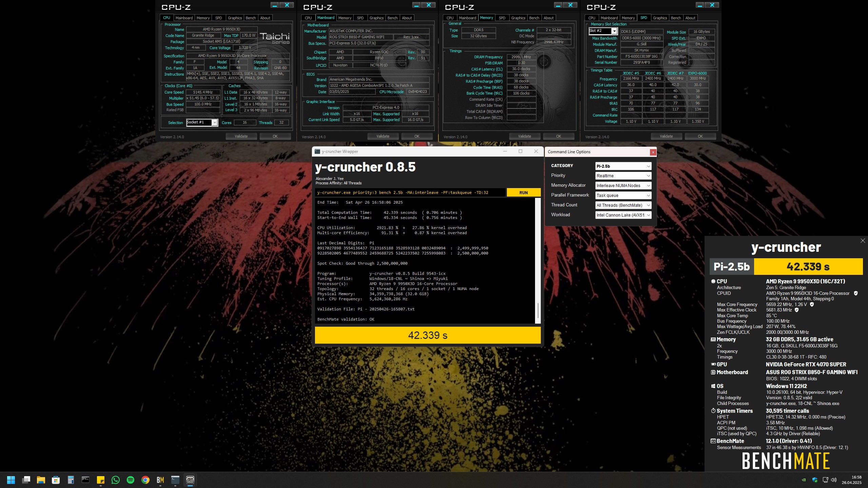Open Graphics tab in third CPU-Z window

pyautogui.click(x=518, y=18)
